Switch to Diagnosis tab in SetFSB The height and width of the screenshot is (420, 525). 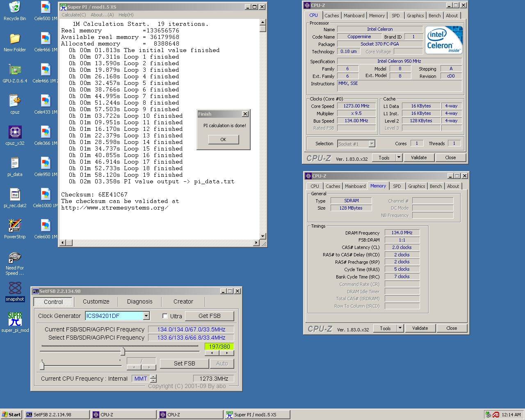pyautogui.click(x=139, y=301)
